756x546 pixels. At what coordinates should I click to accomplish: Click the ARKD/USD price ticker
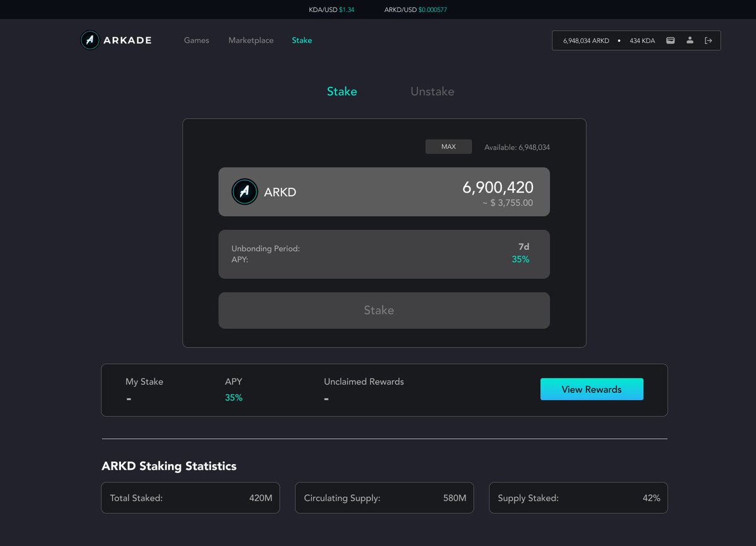[415, 9]
